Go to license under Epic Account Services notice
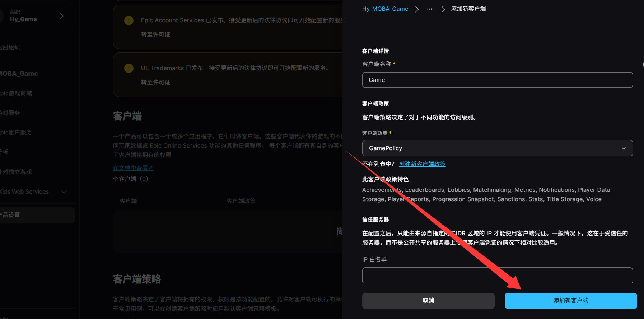Viewport: 644px width, 319px height. pyautogui.click(x=155, y=35)
